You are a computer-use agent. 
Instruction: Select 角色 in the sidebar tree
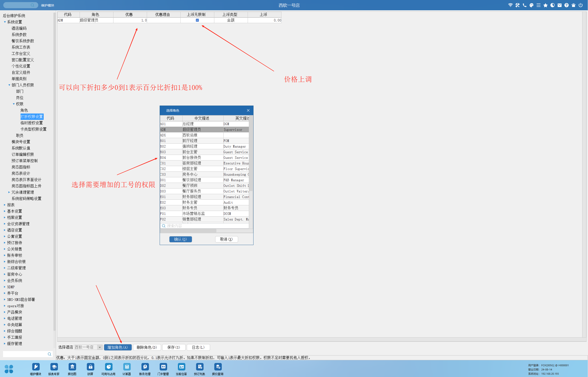pyautogui.click(x=24, y=110)
